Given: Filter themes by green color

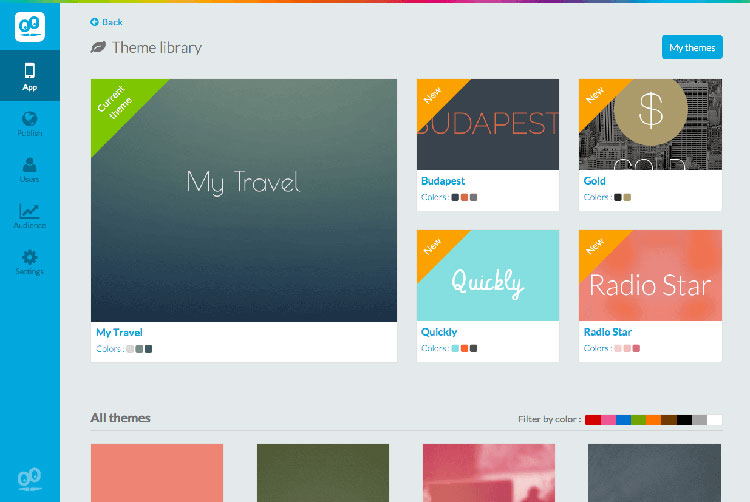Looking at the screenshot, I should 638,419.
